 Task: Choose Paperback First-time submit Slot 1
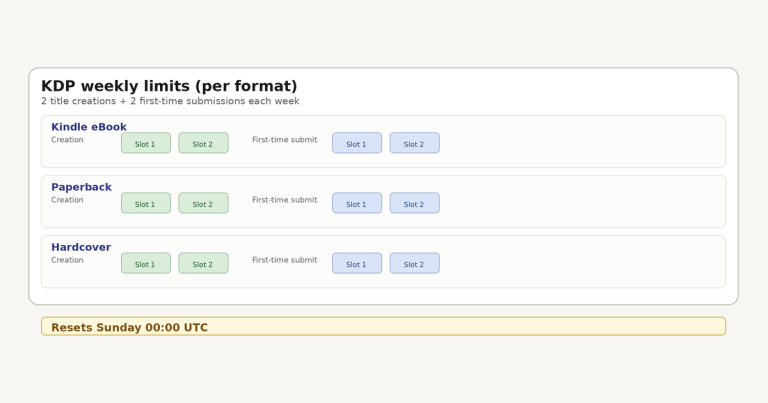[x=357, y=203]
